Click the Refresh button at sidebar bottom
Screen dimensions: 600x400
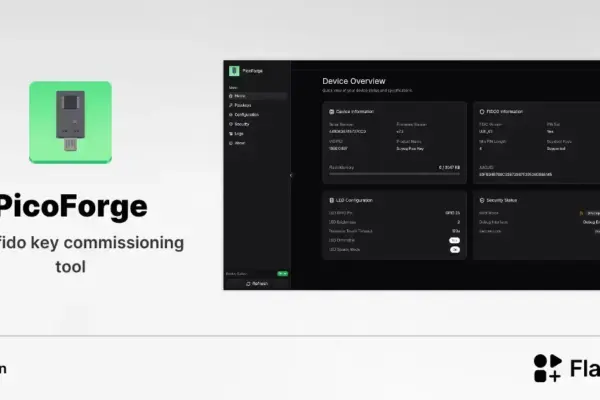257,284
